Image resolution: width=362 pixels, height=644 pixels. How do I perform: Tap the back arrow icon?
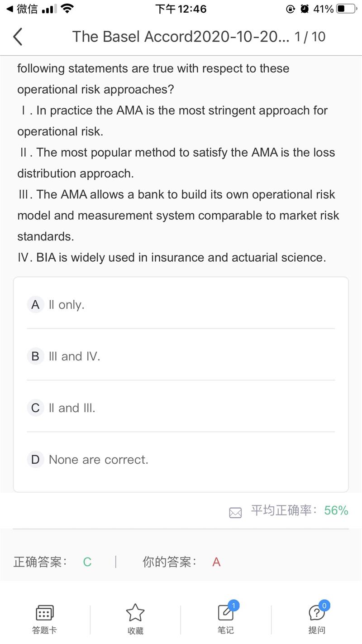tap(18, 37)
